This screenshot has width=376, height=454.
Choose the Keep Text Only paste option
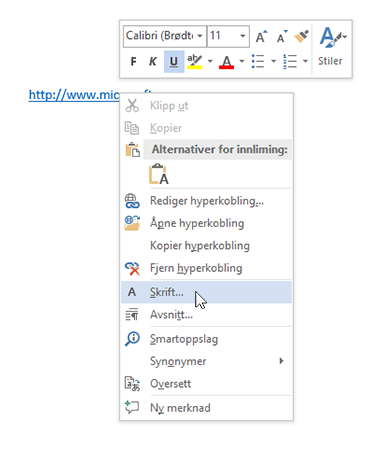click(x=159, y=174)
